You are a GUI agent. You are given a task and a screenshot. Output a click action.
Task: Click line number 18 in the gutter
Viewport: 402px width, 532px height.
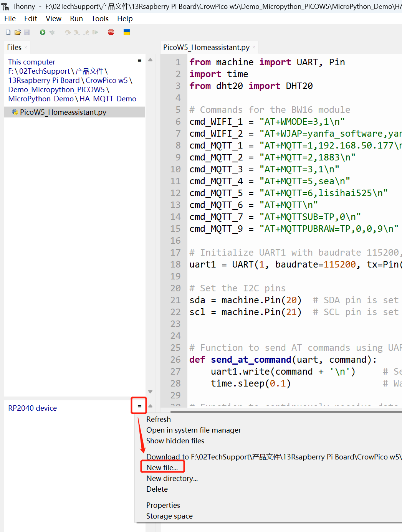[x=175, y=264]
